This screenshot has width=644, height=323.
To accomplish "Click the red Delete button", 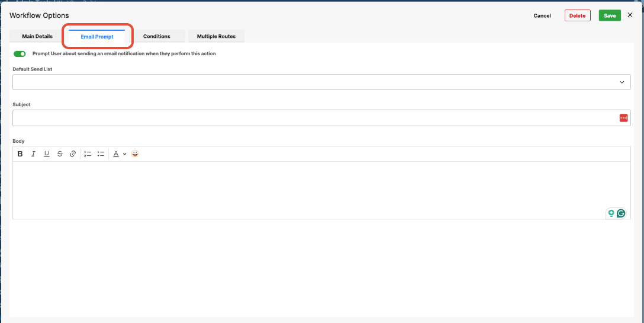I will [578, 15].
